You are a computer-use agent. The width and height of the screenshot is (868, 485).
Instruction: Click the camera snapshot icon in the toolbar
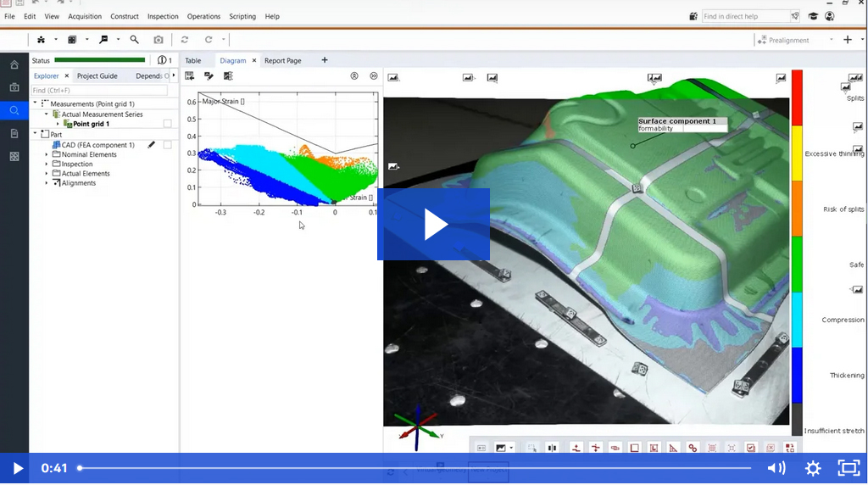pos(159,40)
